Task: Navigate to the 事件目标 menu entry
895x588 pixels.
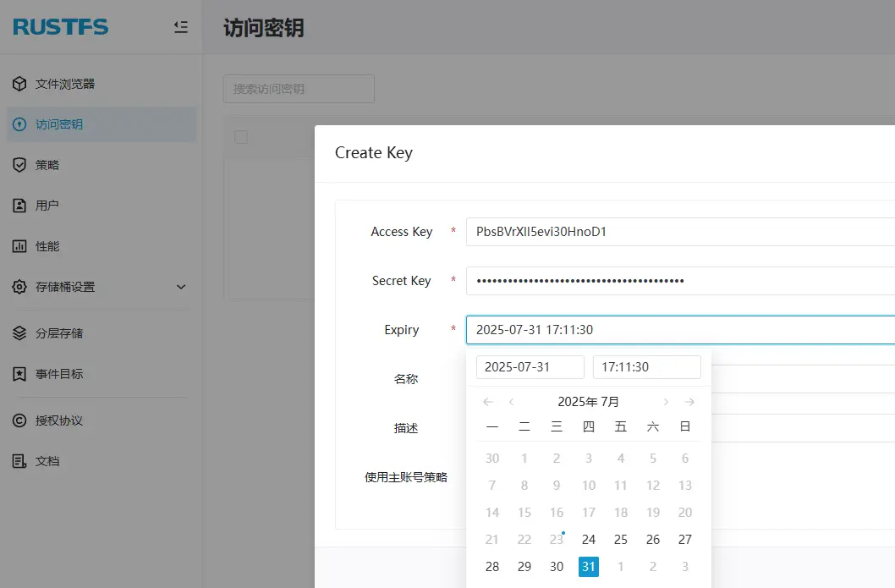Action: pos(58,373)
